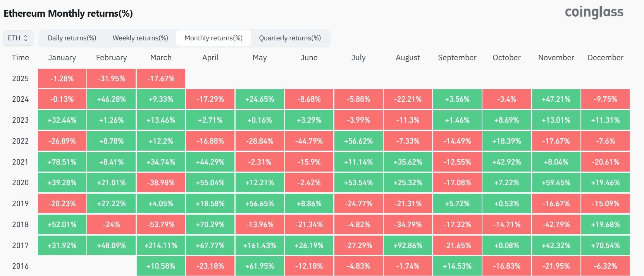644x276 pixels.
Task: Click the January column header
Action: tap(62, 57)
